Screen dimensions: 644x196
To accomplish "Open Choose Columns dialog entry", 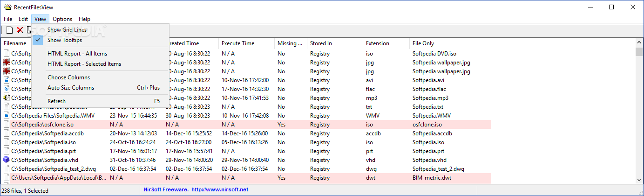I will pos(100,77).
